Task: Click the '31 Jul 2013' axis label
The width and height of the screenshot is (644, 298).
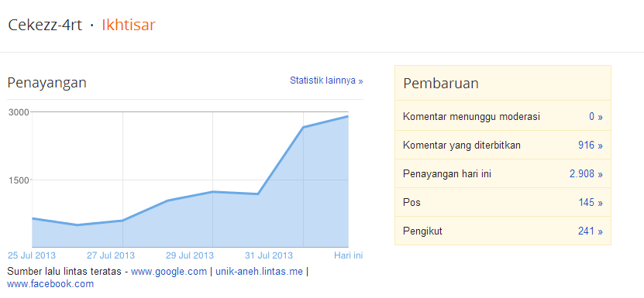Action: point(269,255)
